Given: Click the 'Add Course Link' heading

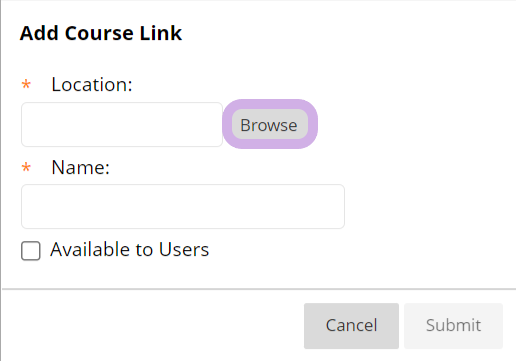Looking at the screenshot, I should coord(101,33).
